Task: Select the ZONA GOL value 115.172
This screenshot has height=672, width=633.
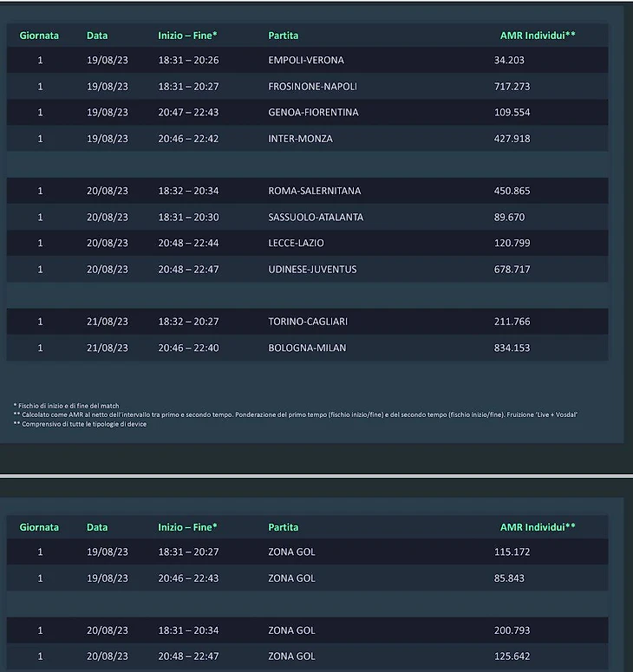Action: (512, 551)
